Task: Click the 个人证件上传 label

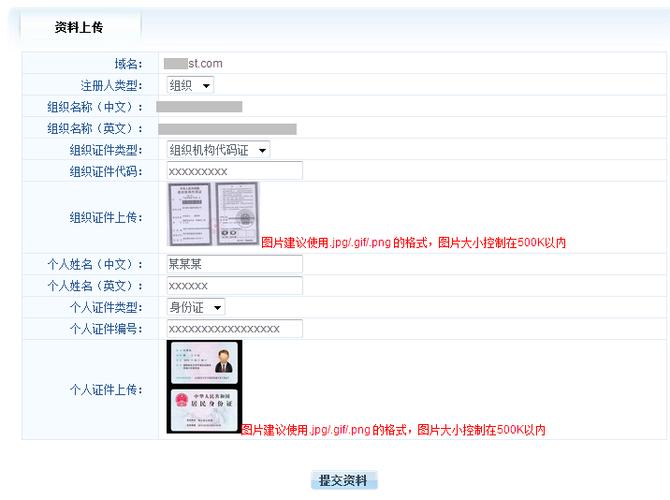Action: click(x=106, y=390)
